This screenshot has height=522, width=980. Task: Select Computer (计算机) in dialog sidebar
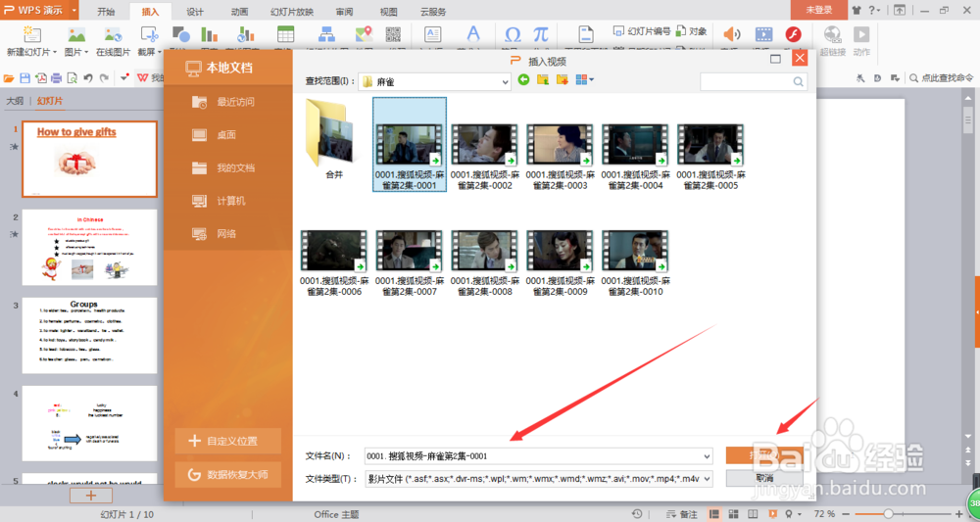point(228,201)
